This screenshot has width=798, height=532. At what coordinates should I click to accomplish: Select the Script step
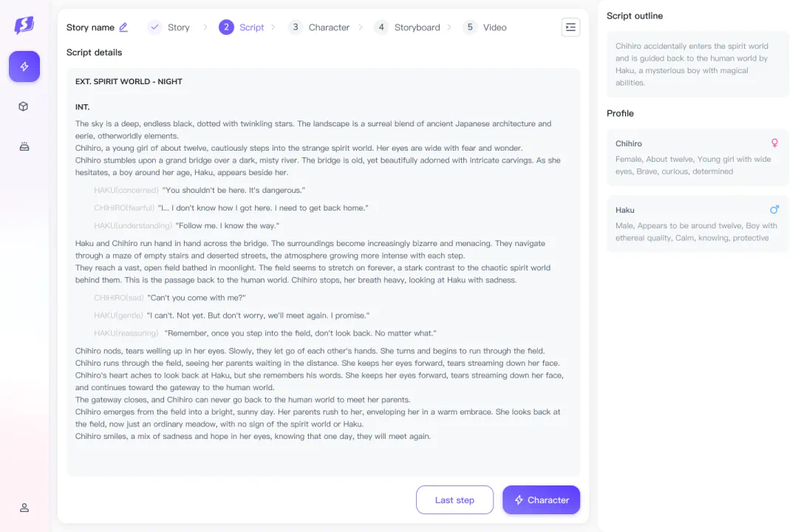pos(242,27)
